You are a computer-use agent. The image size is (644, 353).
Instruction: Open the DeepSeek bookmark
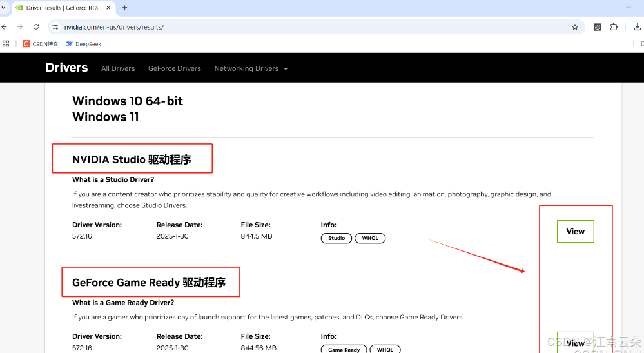pos(83,43)
